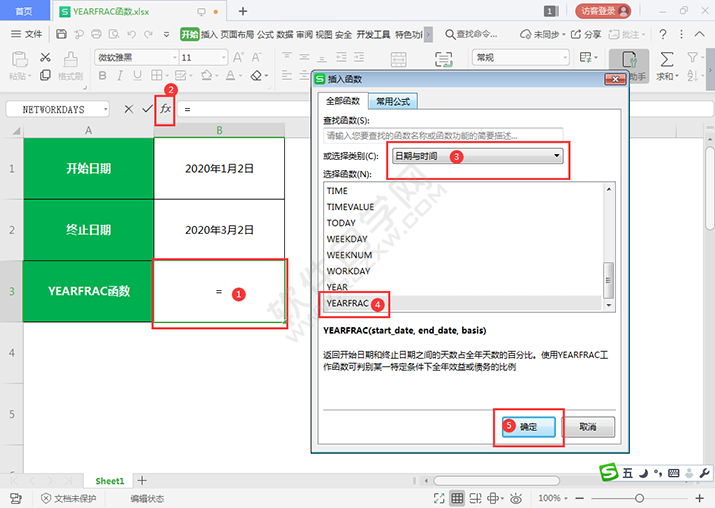Screen dimensions: 715x508
Task: Select TODAY in the function list
Action: [x=462, y=223]
